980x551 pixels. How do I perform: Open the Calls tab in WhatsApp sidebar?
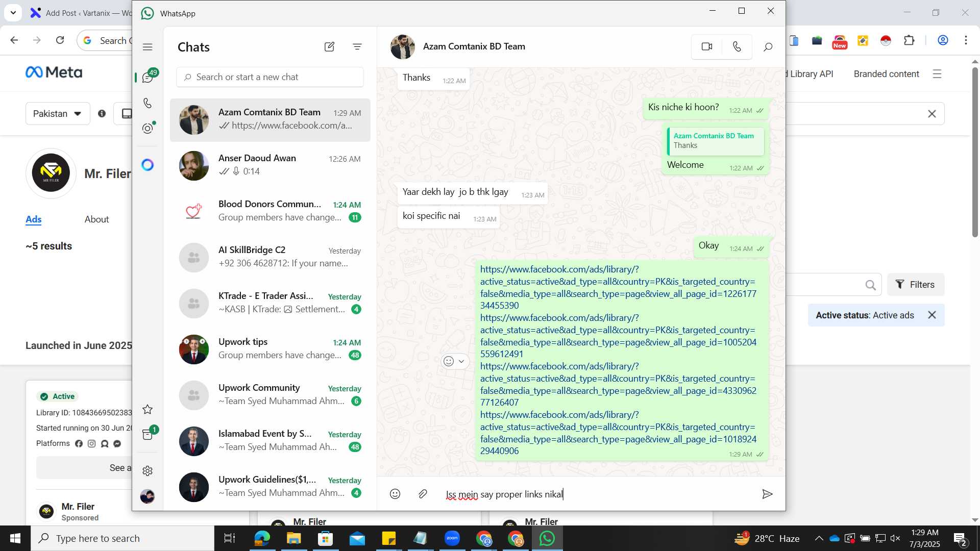tap(148, 103)
